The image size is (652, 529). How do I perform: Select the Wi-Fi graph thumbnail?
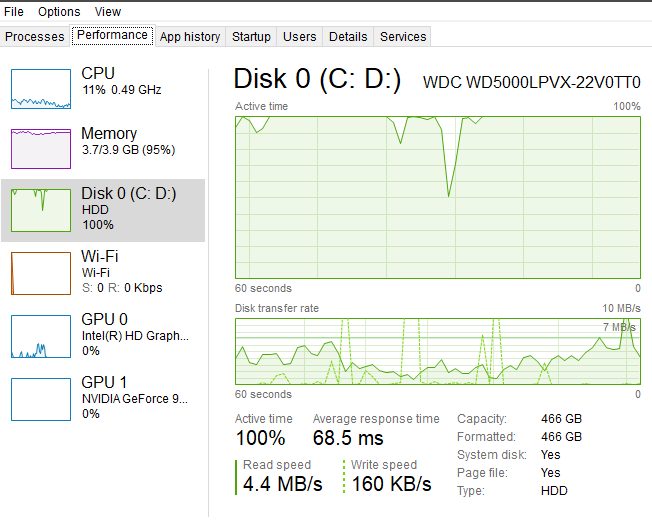(x=41, y=272)
